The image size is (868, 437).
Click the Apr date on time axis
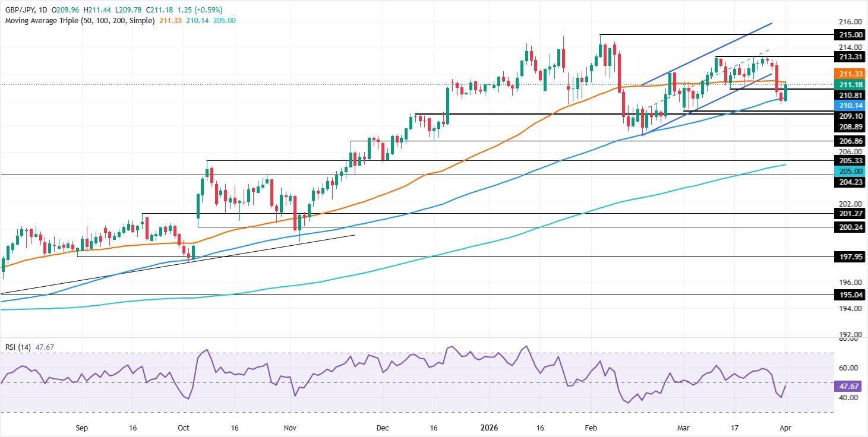[785, 427]
